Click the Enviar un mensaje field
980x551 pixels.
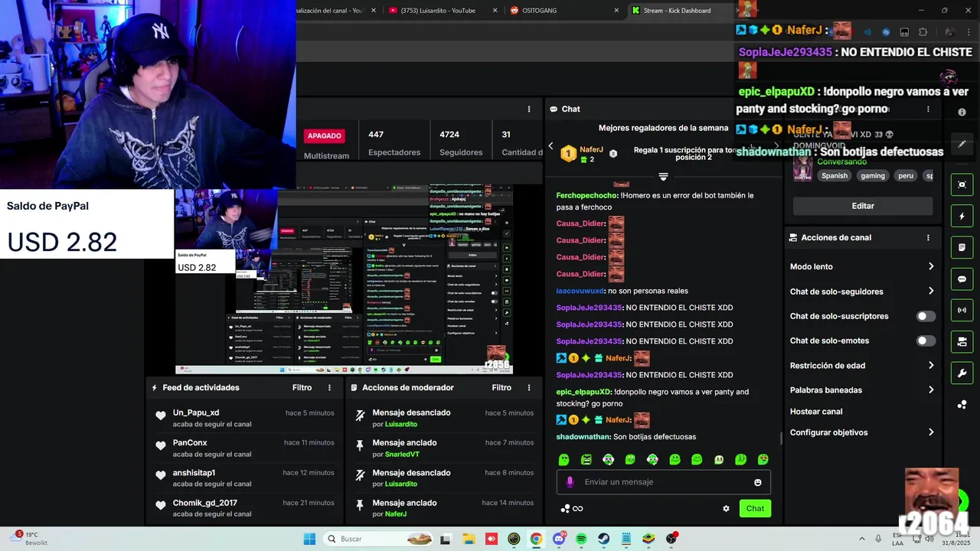click(663, 482)
